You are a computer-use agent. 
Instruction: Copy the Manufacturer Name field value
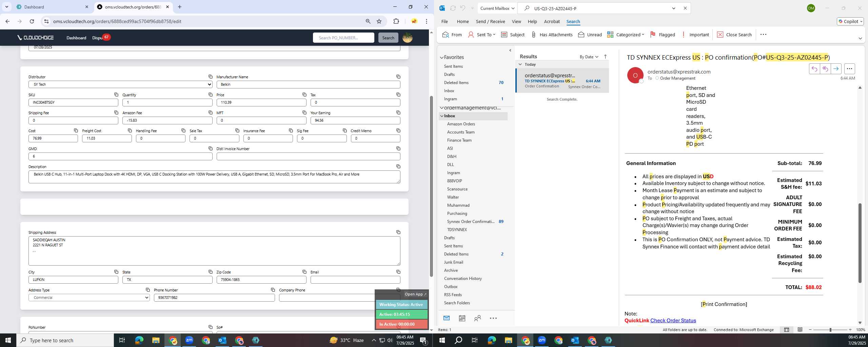click(398, 77)
